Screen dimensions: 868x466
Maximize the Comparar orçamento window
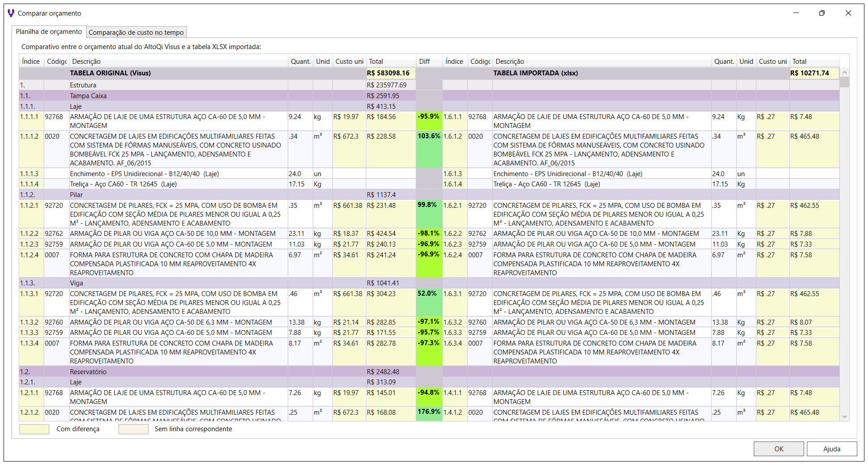coord(822,13)
